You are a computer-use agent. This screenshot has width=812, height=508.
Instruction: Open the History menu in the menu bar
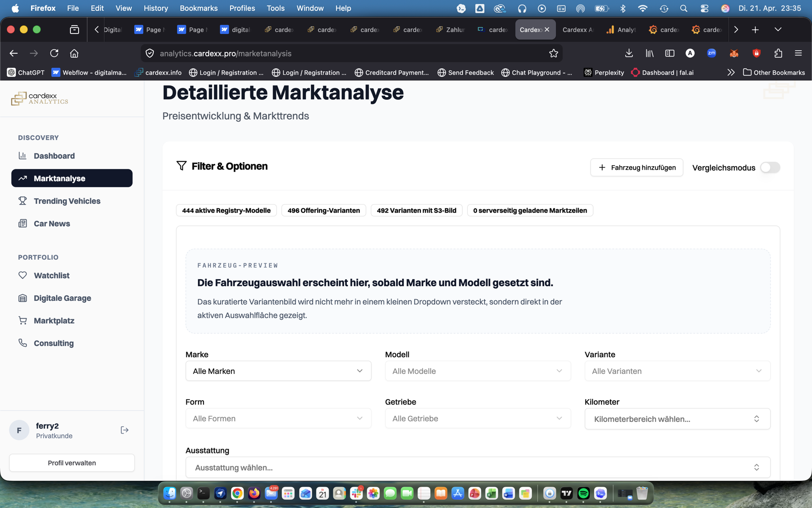click(x=156, y=8)
